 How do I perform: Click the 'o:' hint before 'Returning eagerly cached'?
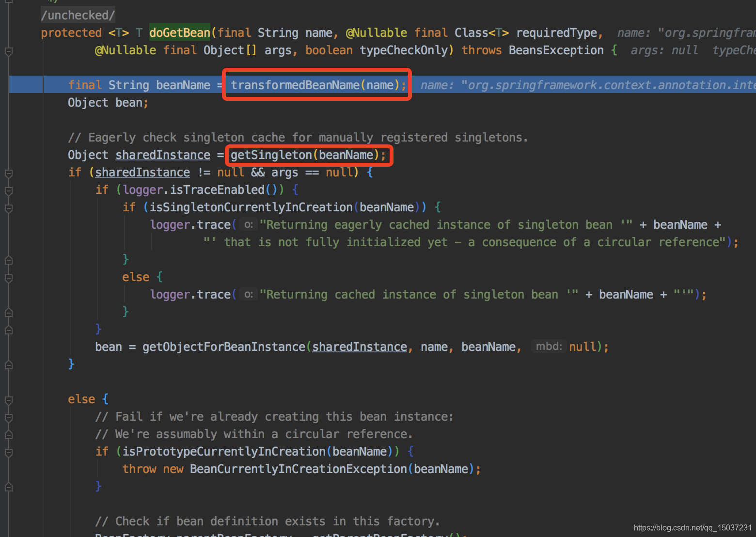coord(249,225)
